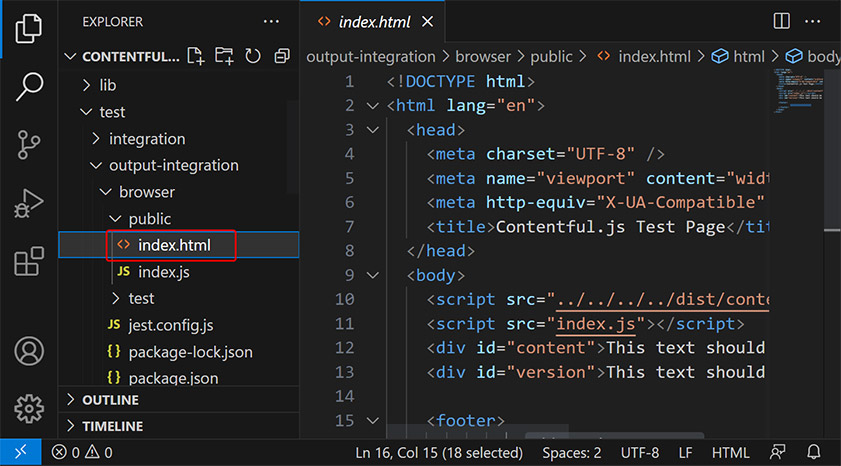Change language mode via HTML

730,453
